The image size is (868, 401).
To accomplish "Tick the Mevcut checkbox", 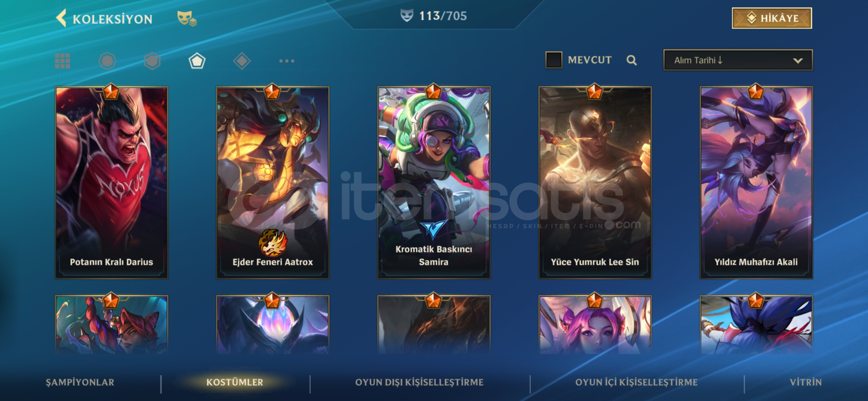I will click(x=553, y=60).
